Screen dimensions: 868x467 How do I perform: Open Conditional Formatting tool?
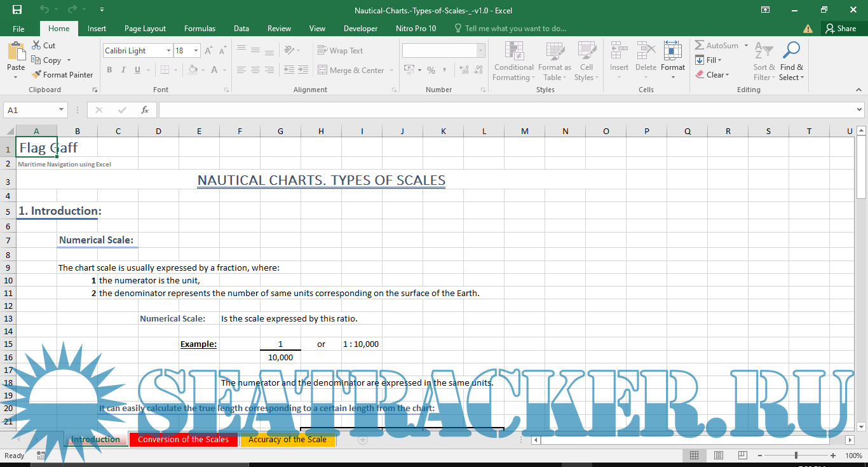(513, 62)
